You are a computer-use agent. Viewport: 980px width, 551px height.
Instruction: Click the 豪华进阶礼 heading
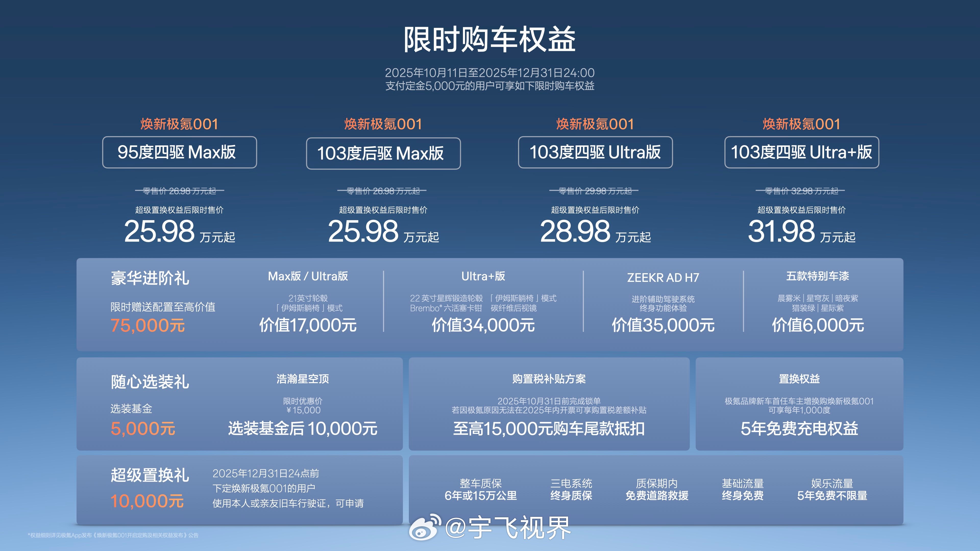coord(150,278)
